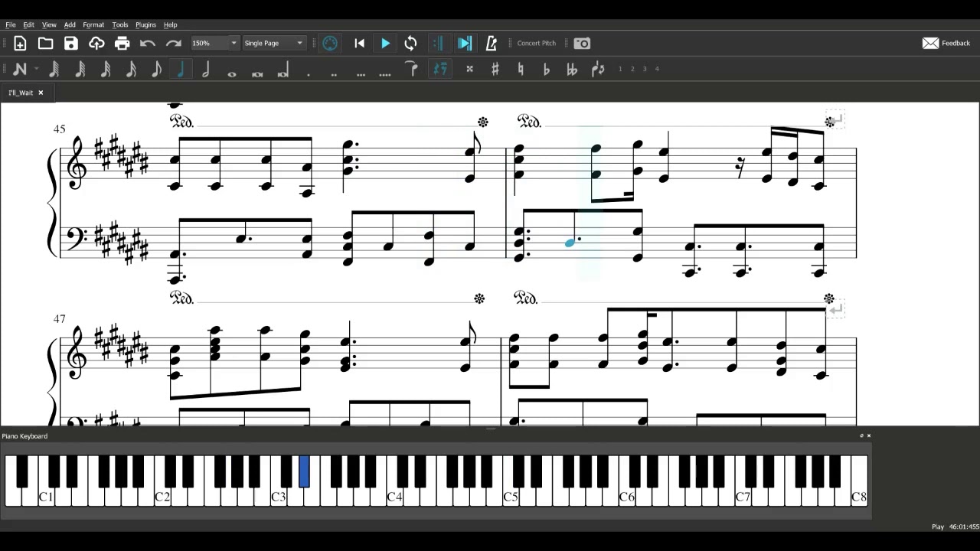Select the highlighted blue note in bass staff

click(x=570, y=243)
